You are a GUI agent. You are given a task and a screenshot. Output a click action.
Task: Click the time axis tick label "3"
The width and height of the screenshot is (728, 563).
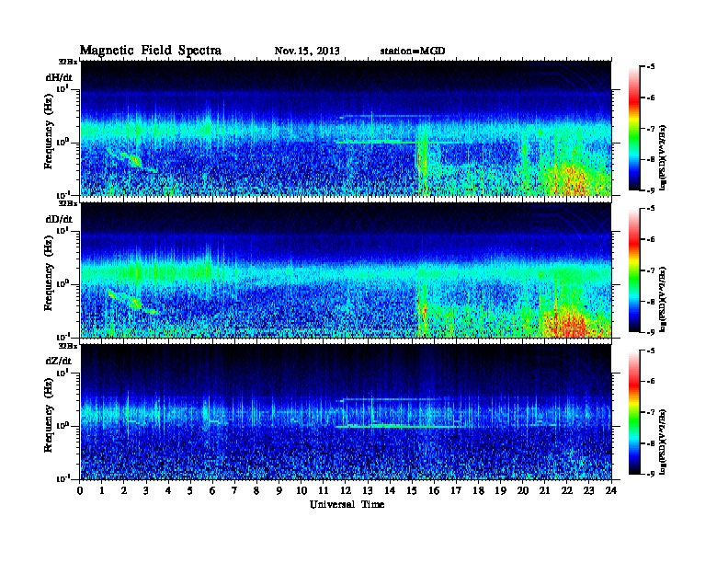click(x=146, y=491)
